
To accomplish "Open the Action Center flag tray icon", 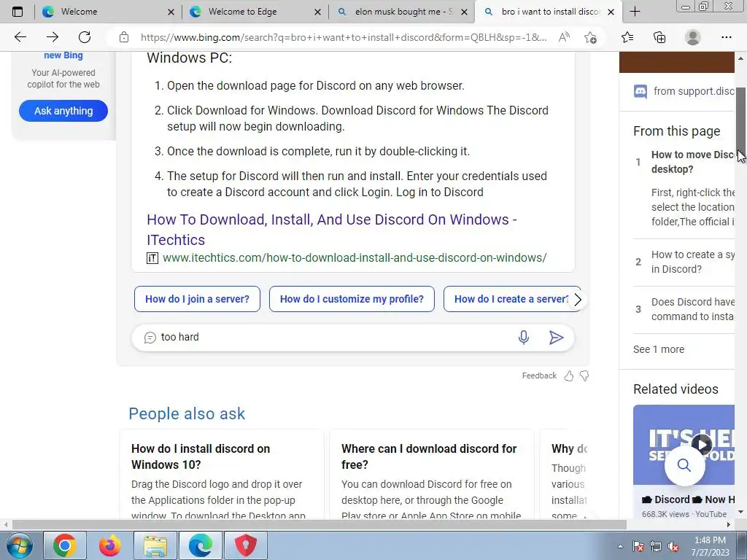I will click(x=638, y=546).
